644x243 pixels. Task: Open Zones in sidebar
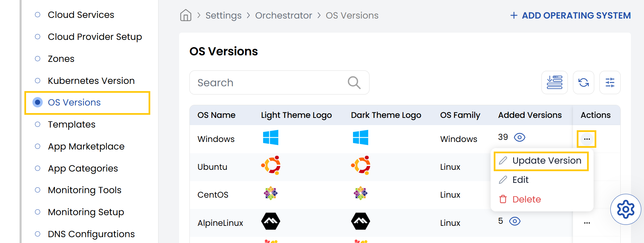[61, 59]
